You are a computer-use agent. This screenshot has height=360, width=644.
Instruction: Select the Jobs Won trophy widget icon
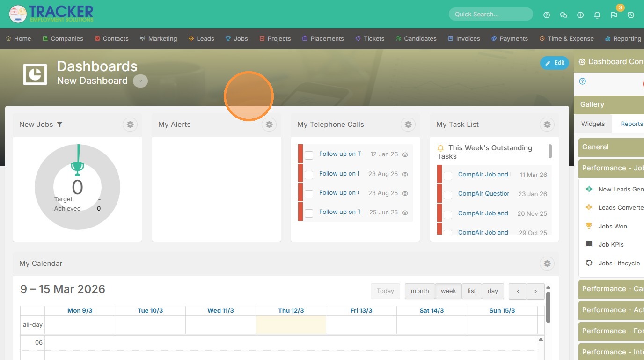[589, 226]
